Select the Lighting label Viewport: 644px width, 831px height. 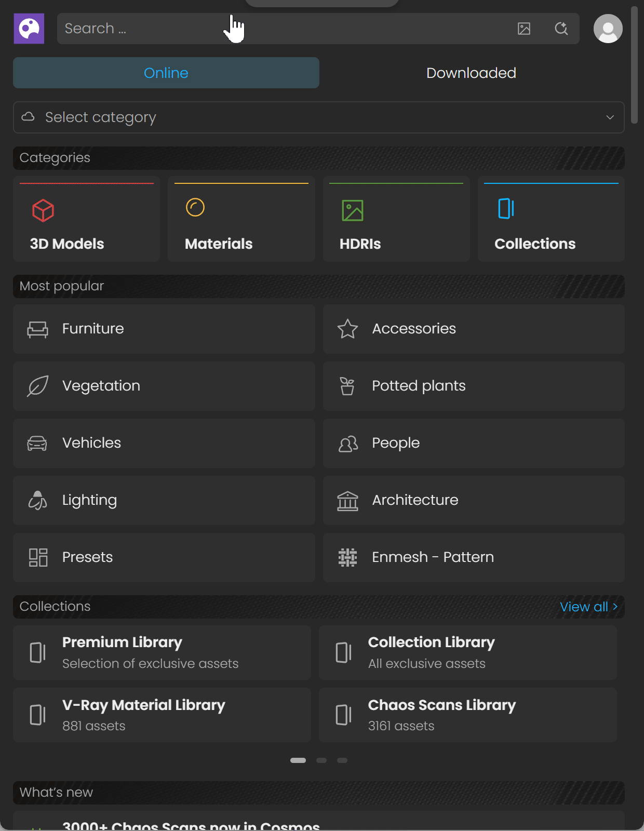89,500
